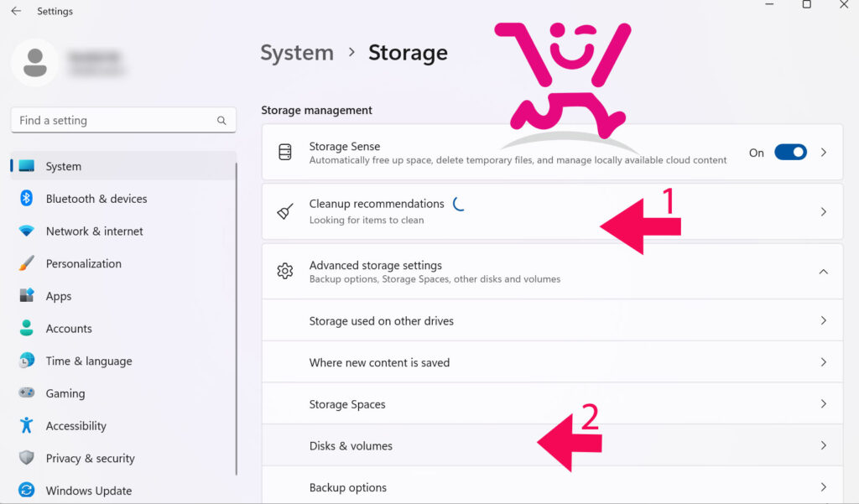
Task: Go to Personalization settings
Action: click(123, 263)
